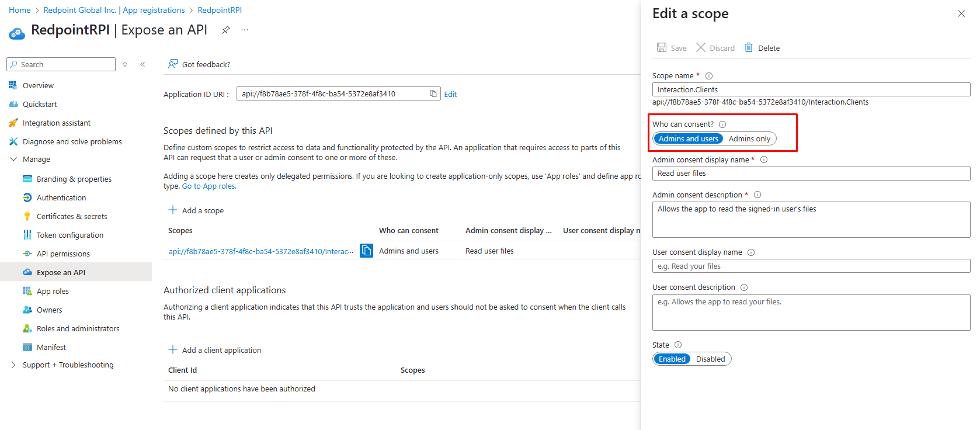Click the Go to App roles link
Viewport: 980px width, 430px height.
tap(209, 186)
